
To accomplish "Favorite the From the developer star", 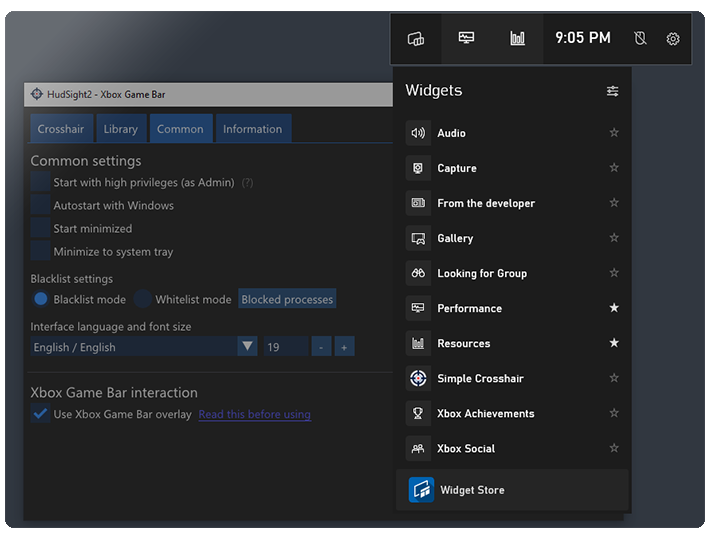I will pos(614,202).
